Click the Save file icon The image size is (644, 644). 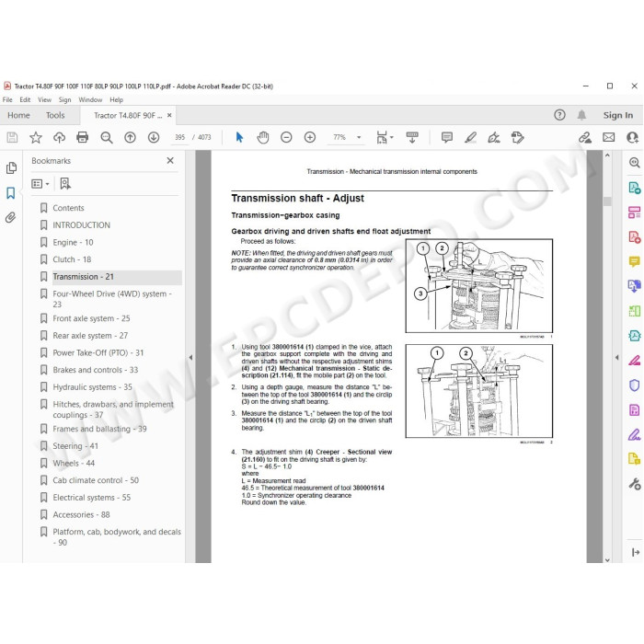(x=12, y=137)
